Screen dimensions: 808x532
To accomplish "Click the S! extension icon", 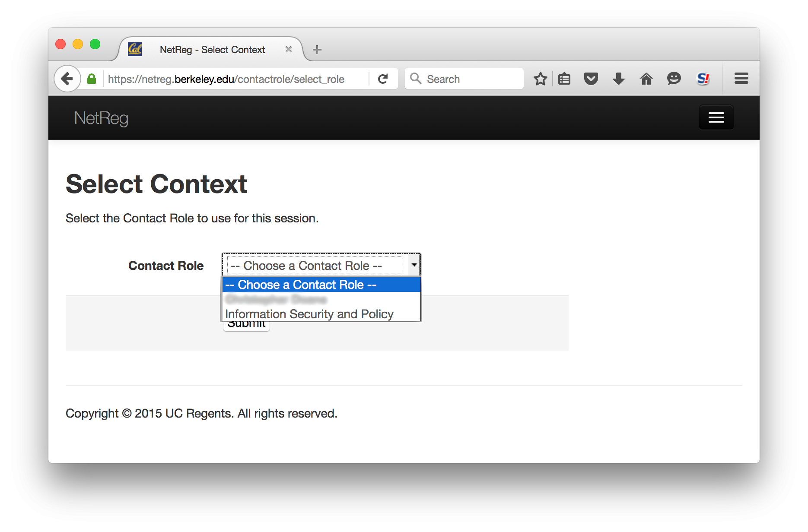I will (x=703, y=79).
